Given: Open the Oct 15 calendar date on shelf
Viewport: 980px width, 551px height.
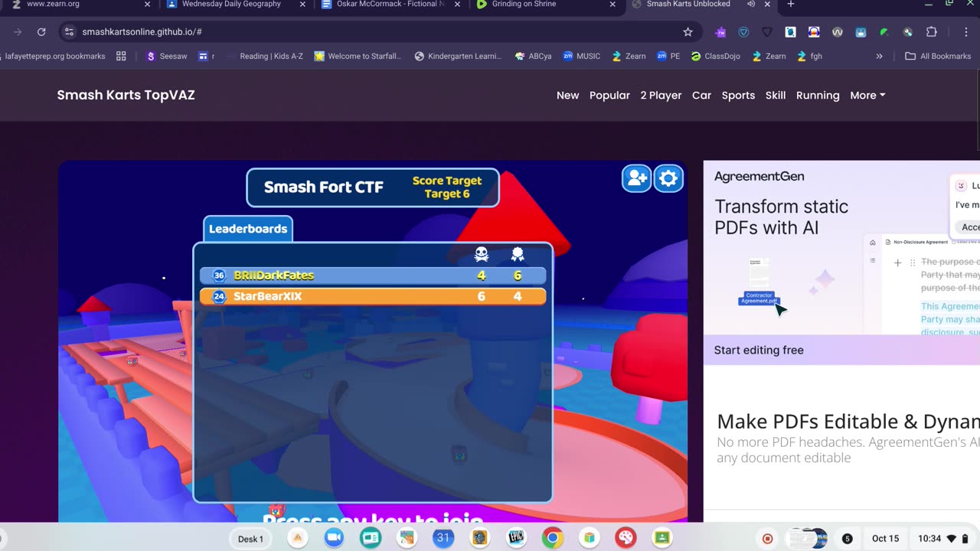Looking at the screenshot, I should [x=885, y=539].
